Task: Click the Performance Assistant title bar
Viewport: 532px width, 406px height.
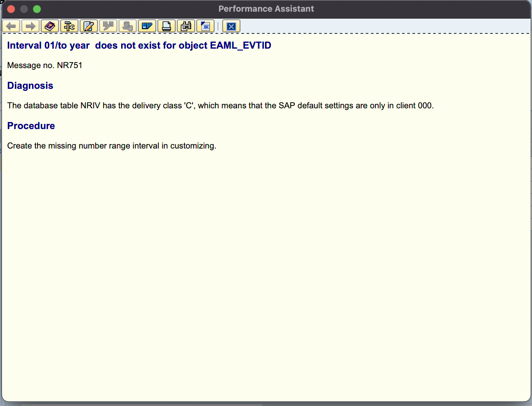Action: (266, 9)
